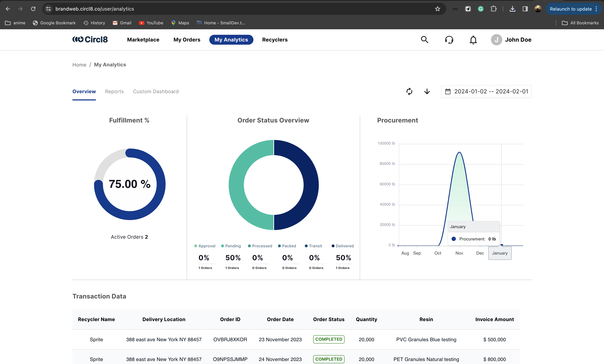Click COMPLETED badge for 24 November 2023
The width and height of the screenshot is (604, 364).
329,359
